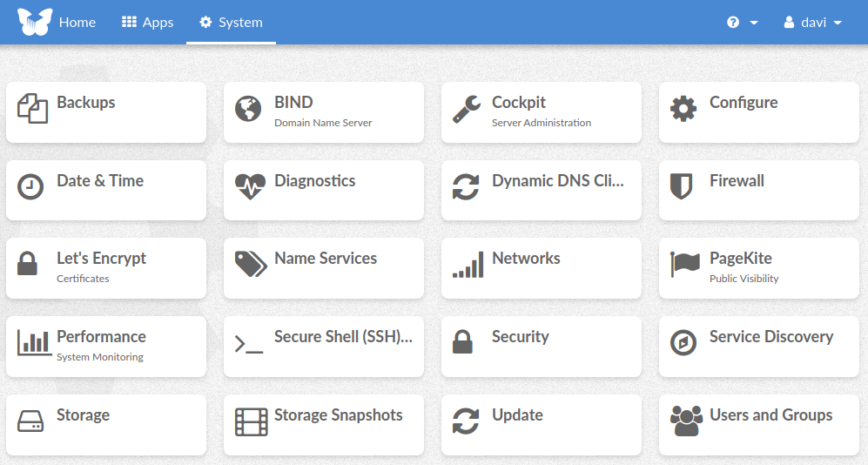
Task: Open Diagnostics via the heartbeat icon
Action: pos(250,186)
